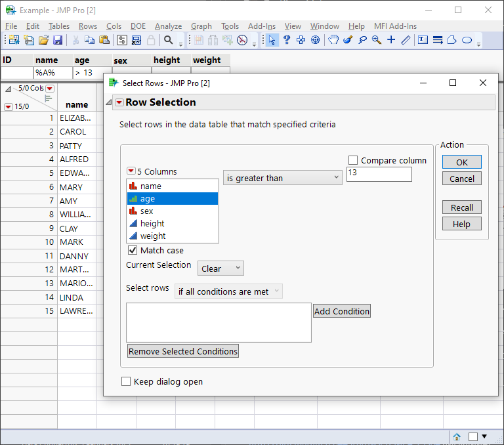
Task: Click the value field containing 13
Action: (379, 174)
